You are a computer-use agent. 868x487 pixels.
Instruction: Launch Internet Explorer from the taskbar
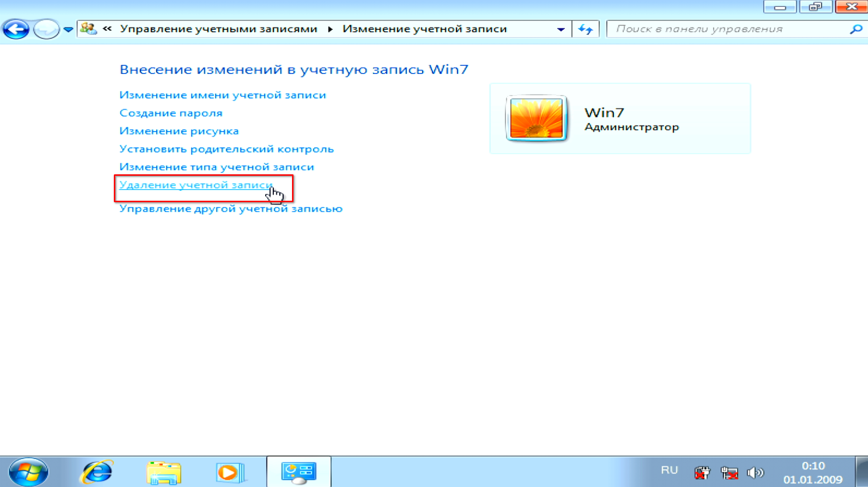pos(97,472)
